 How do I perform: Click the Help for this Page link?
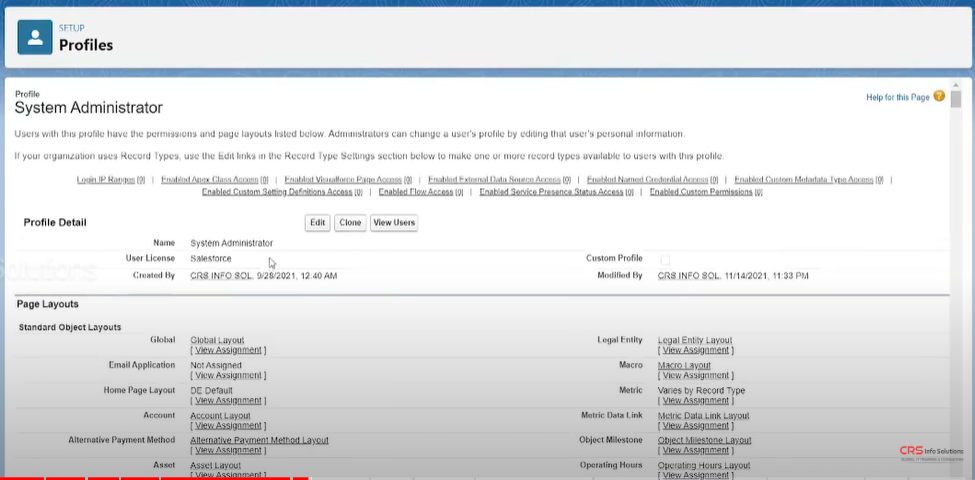click(897, 97)
